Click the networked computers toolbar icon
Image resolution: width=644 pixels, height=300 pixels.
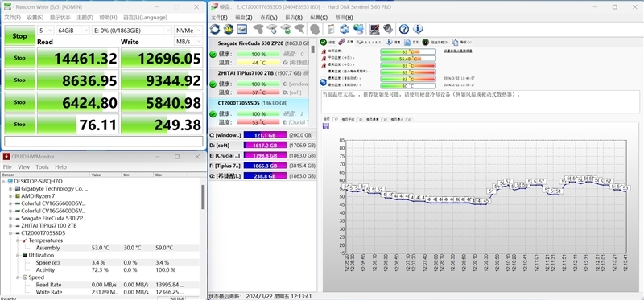tap(358, 29)
